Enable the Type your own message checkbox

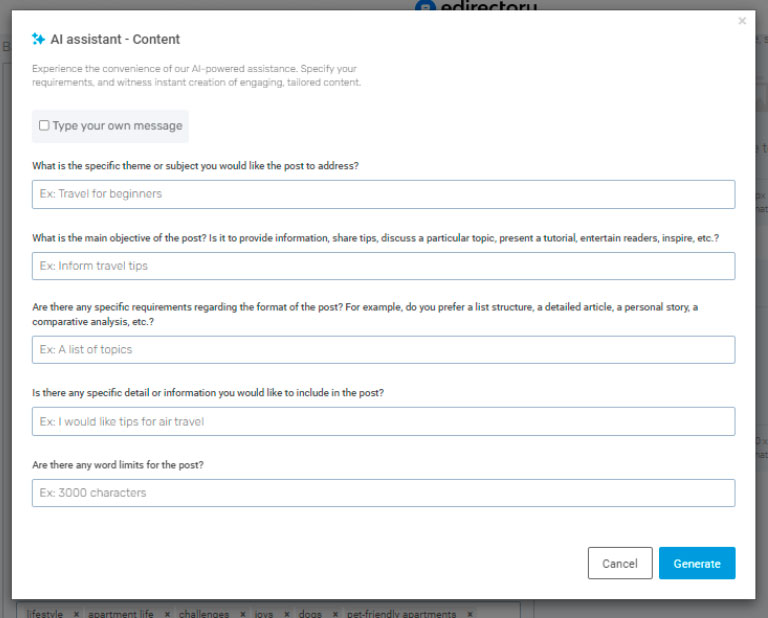tap(44, 126)
